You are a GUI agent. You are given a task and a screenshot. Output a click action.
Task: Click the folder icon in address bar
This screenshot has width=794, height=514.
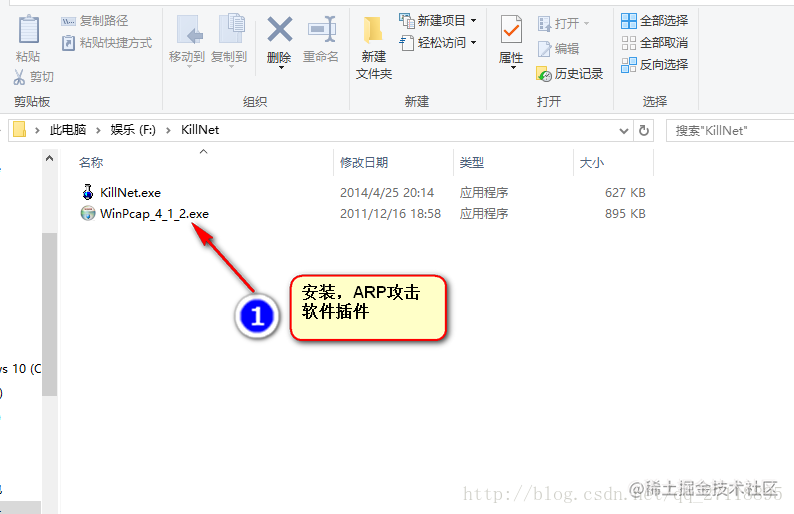(x=19, y=130)
